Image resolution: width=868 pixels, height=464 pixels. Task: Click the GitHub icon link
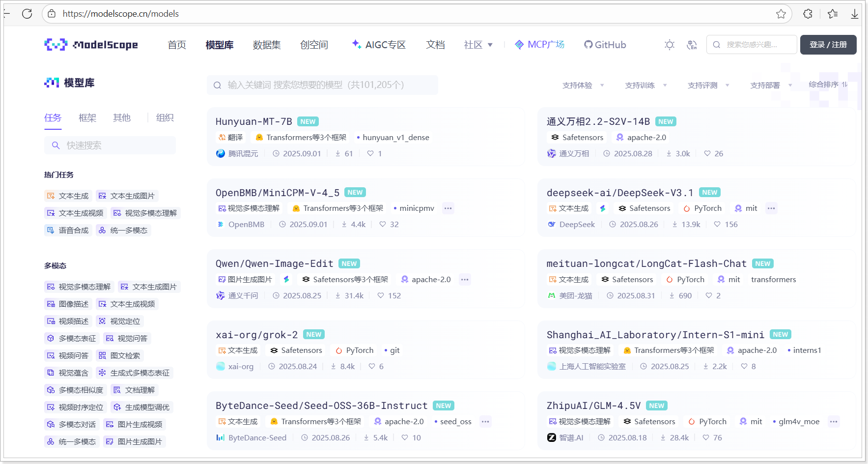[605, 45]
